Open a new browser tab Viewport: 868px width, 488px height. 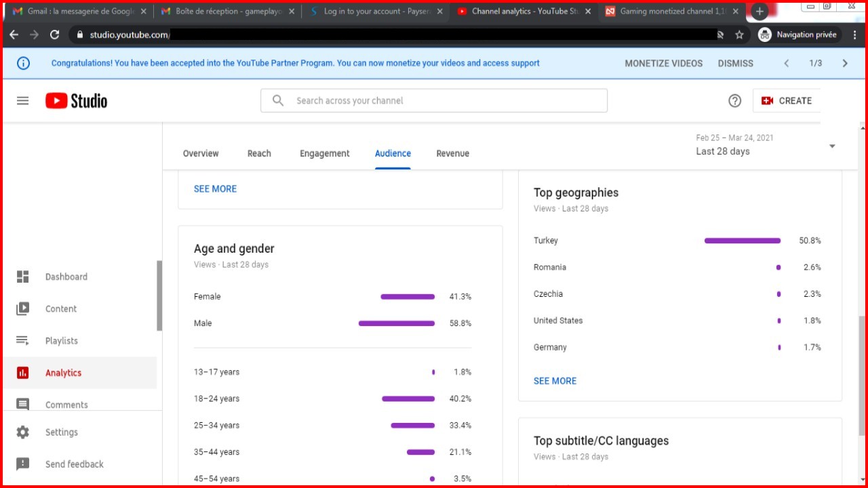759,12
